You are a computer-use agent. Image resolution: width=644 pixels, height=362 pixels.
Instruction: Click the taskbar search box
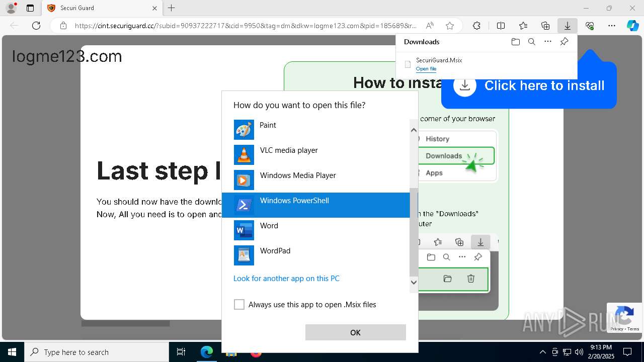coord(97,352)
